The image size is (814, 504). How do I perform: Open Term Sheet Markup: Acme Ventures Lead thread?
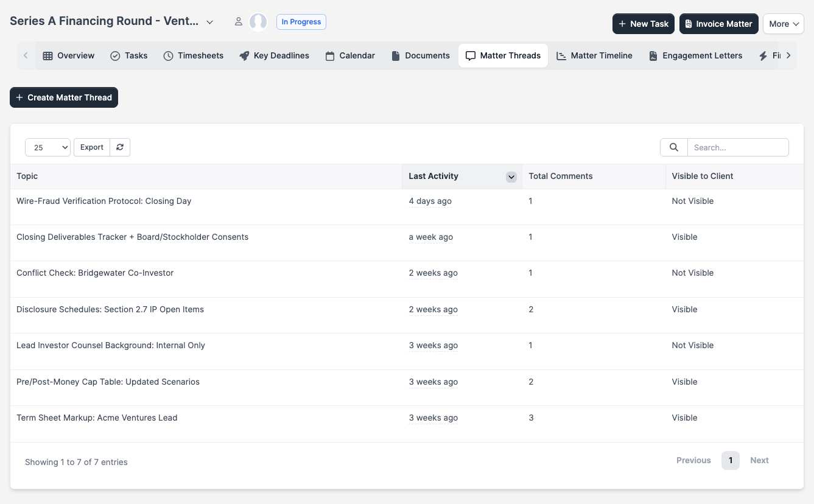coord(97,418)
